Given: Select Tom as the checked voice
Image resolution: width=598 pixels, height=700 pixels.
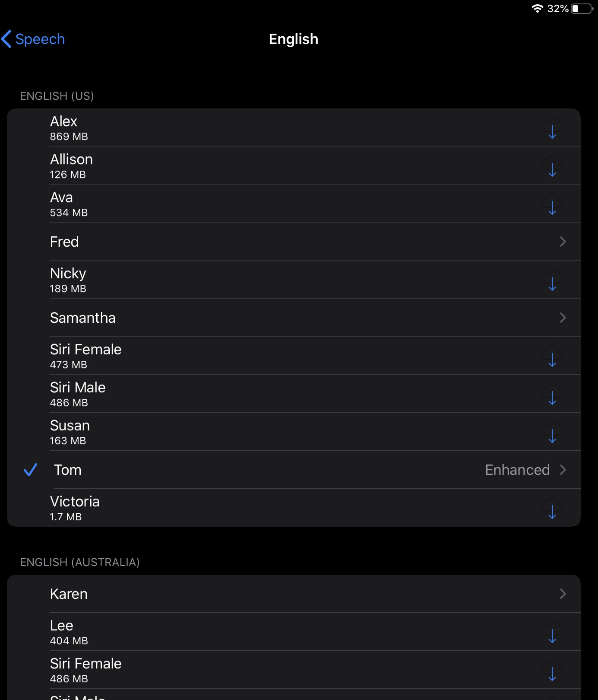Looking at the screenshot, I should pos(68,470).
